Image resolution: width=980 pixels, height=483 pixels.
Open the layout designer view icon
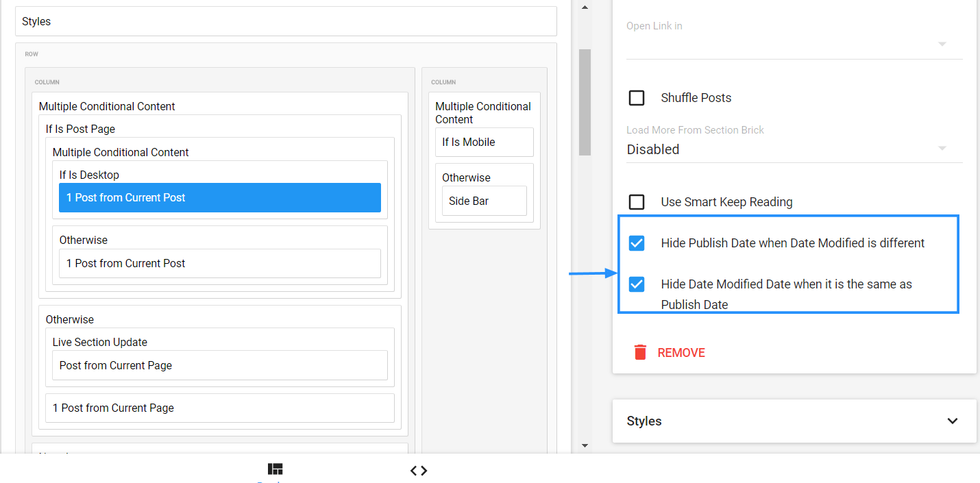tap(275, 469)
